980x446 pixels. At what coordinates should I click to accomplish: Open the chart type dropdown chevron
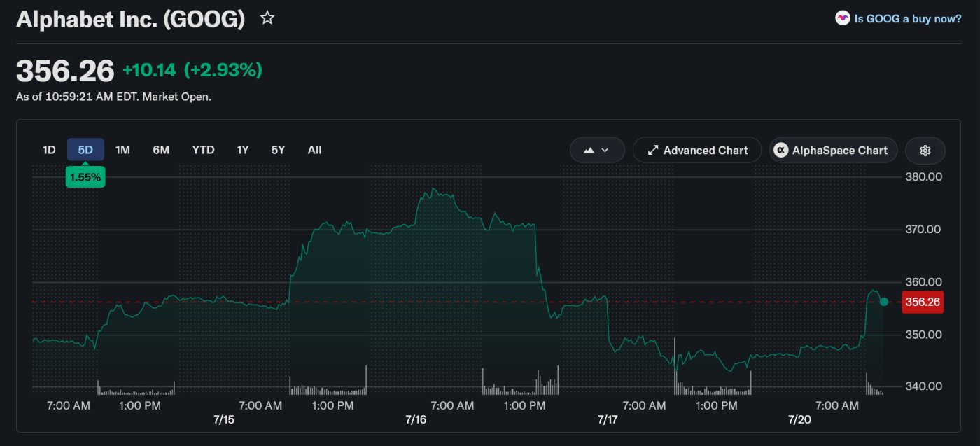[605, 151]
